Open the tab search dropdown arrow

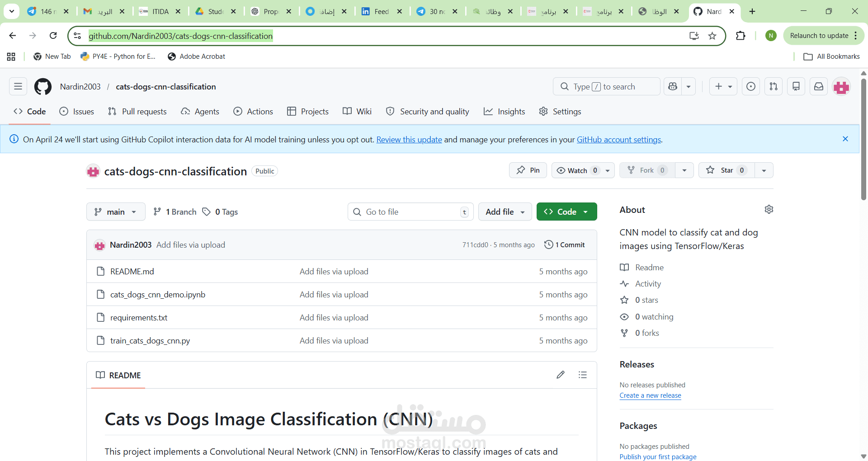click(x=12, y=11)
